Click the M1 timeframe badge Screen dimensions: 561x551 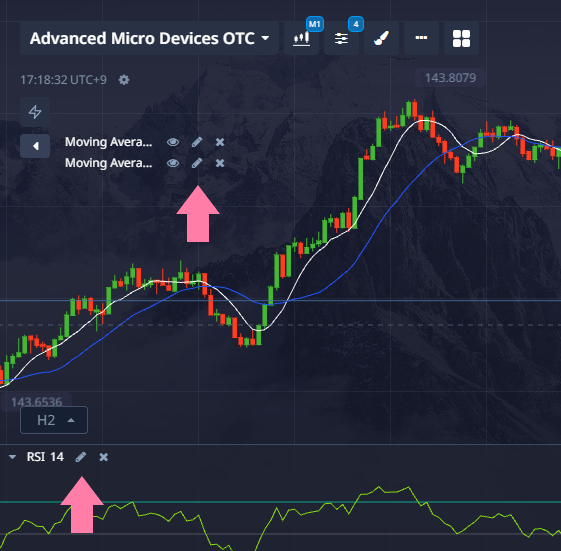click(315, 24)
